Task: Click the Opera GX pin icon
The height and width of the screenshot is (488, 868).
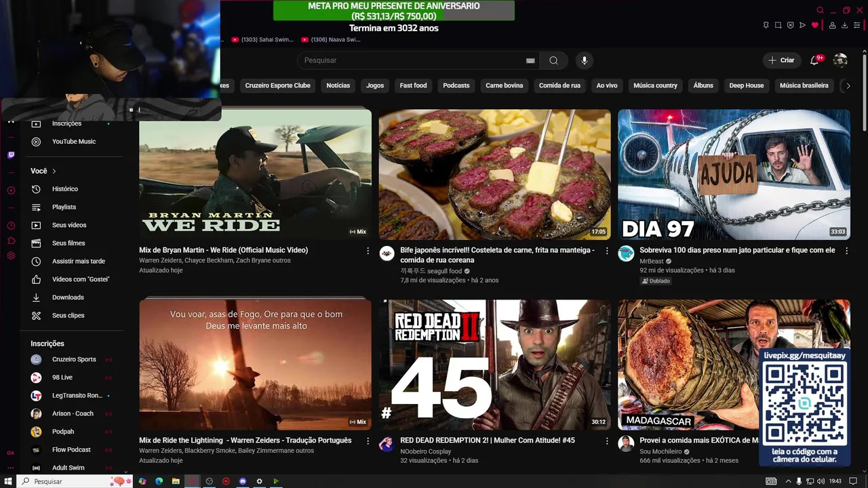Action: click(766, 25)
